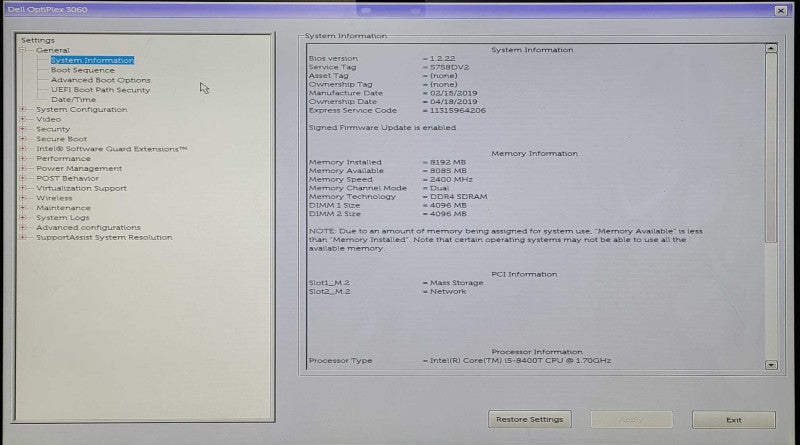Click the Memory Channel Mode value Dual
The image size is (800, 445).
click(x=439, y=188)
